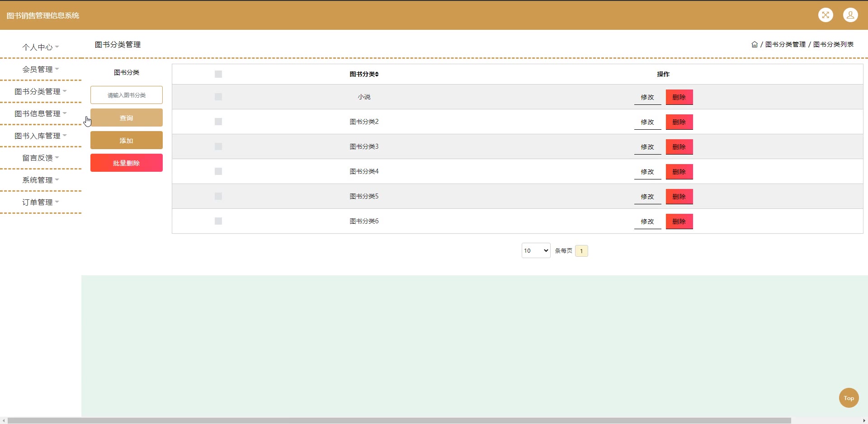Image resolution: width=868 pixels, height=424 pixels.
Task: Click the 批量删除 batch delete button
Action: click(x=127, y=163)
